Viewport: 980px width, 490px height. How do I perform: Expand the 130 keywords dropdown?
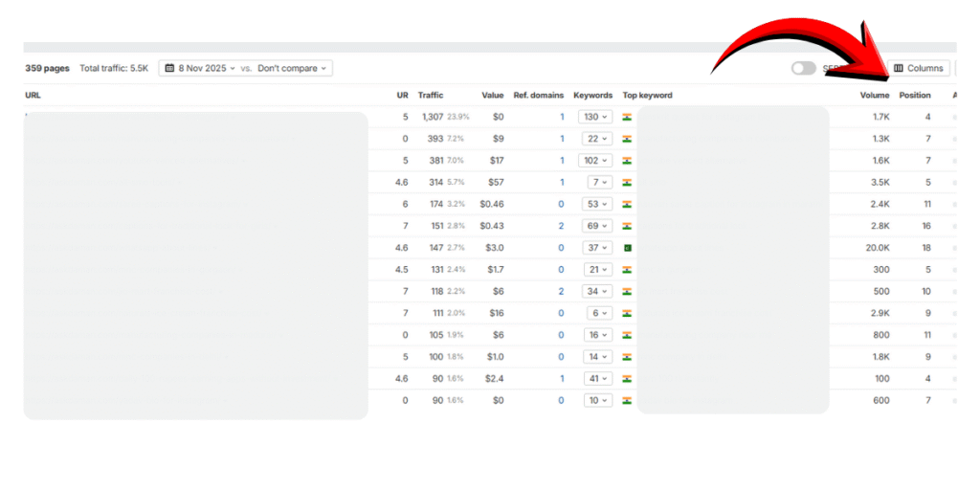point(595,117)
